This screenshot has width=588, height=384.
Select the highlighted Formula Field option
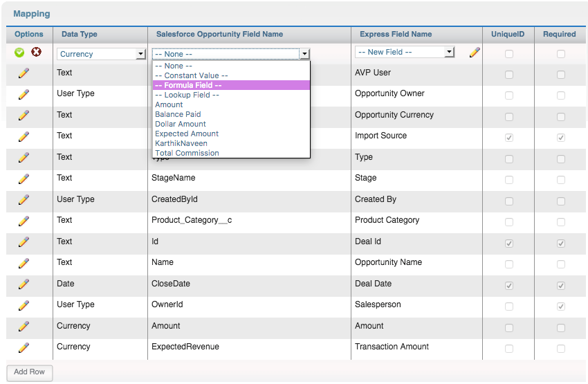231,85
